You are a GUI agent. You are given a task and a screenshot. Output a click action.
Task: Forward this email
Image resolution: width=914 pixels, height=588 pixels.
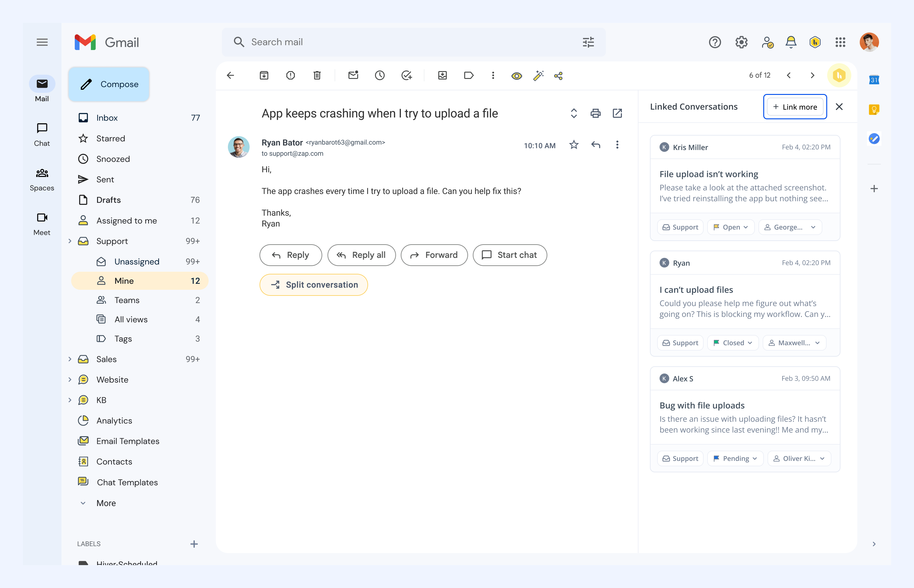[434, 255]
